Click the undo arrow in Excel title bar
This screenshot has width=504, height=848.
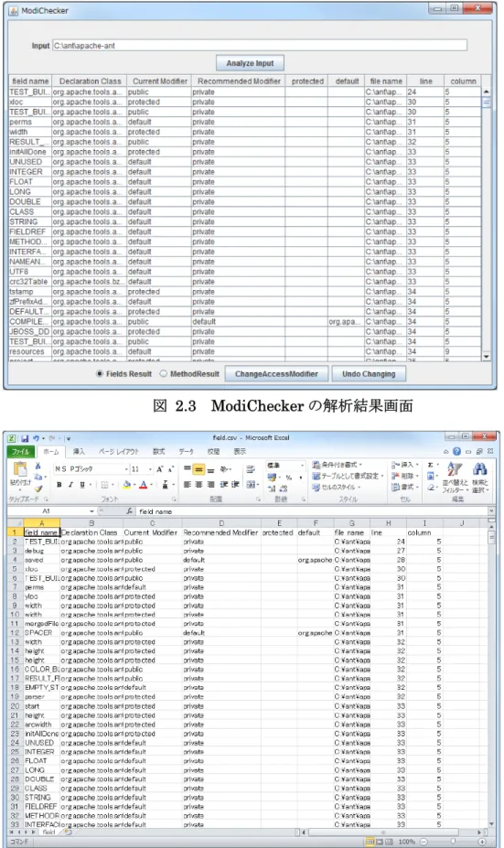tap(36, 438)
